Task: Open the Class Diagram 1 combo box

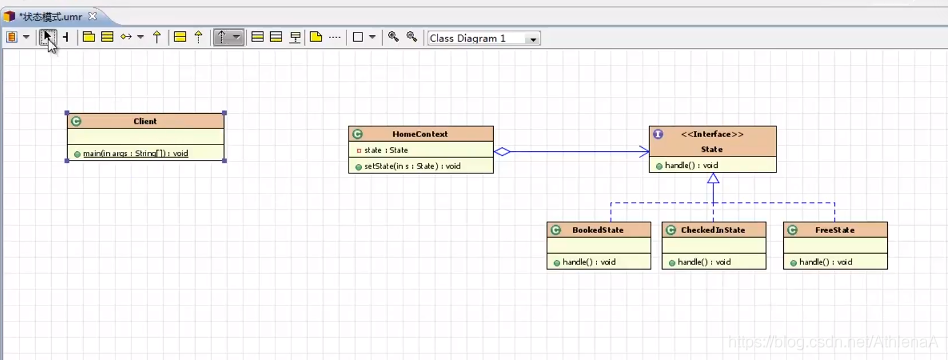Action: point(484,38)
